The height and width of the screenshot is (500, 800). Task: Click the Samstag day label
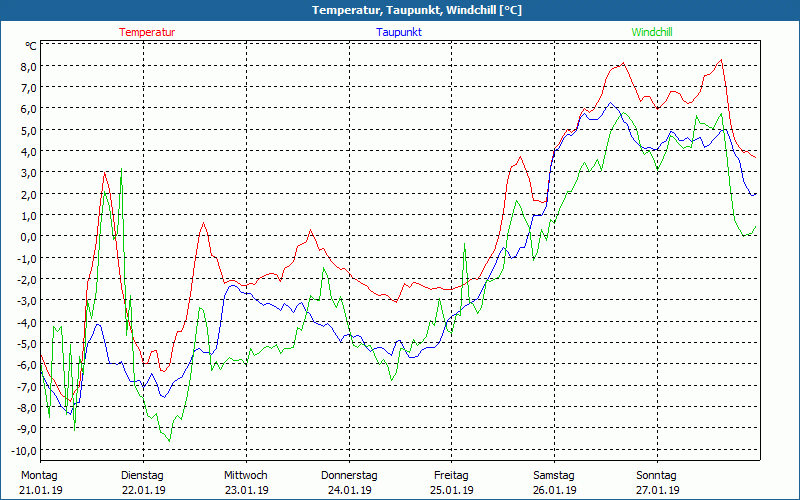(x=554, y=476)
